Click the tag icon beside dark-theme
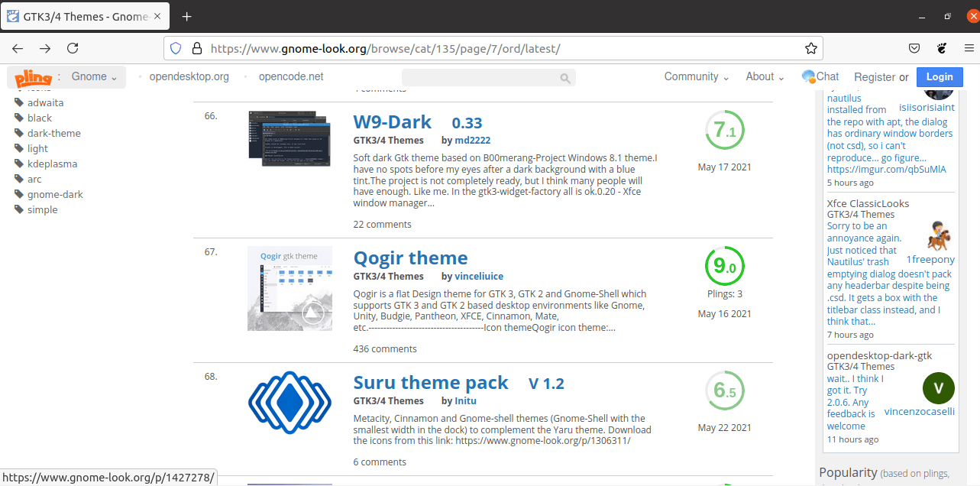The height and width of the screenshot is (486, 980). pyautogui.click(x=19, y=133)
